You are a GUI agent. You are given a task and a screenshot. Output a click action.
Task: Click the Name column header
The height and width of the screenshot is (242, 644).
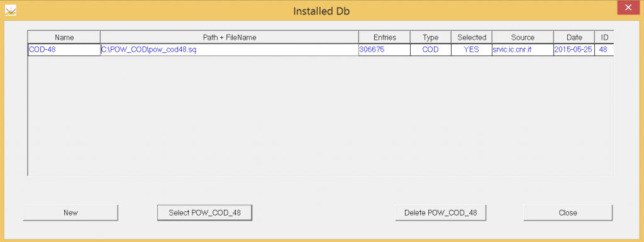click(x=64, y=37)
